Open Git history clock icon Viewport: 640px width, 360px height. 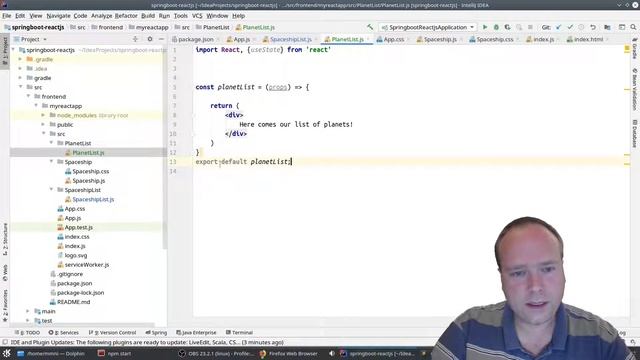point(581,27)
